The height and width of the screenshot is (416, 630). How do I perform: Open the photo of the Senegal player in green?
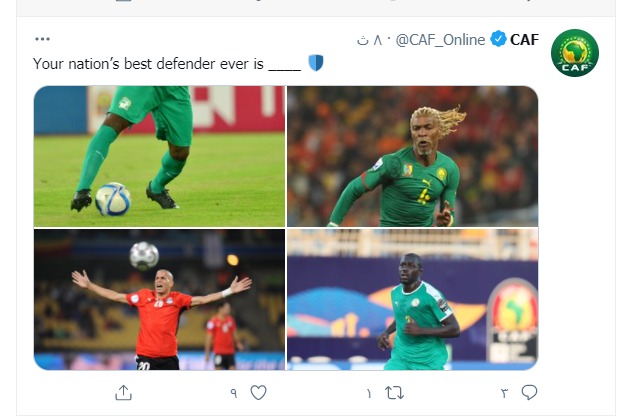tap(412, 299)
